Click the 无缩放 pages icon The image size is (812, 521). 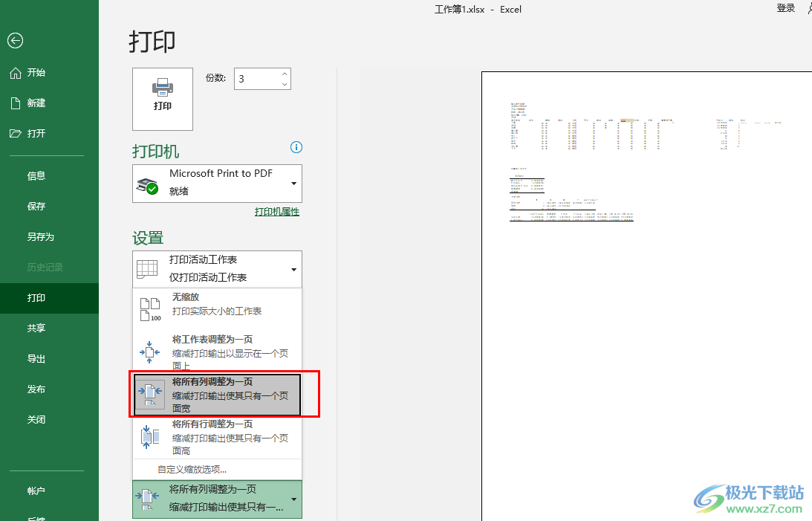pyautogui.click(x=150, y=309)
